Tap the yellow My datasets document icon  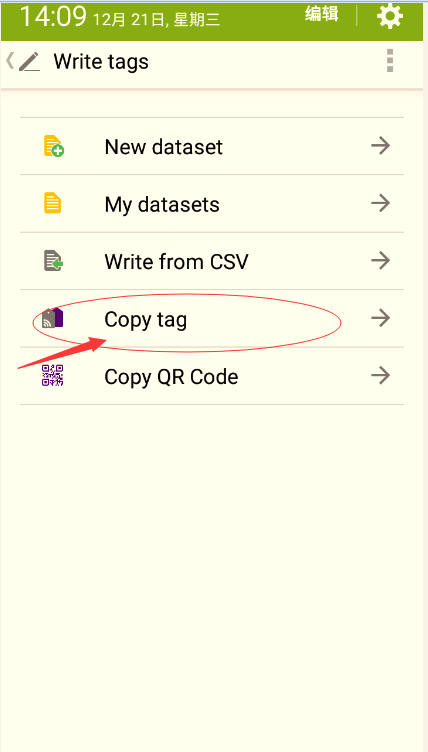pyautogui.click(x=53, y=203)
